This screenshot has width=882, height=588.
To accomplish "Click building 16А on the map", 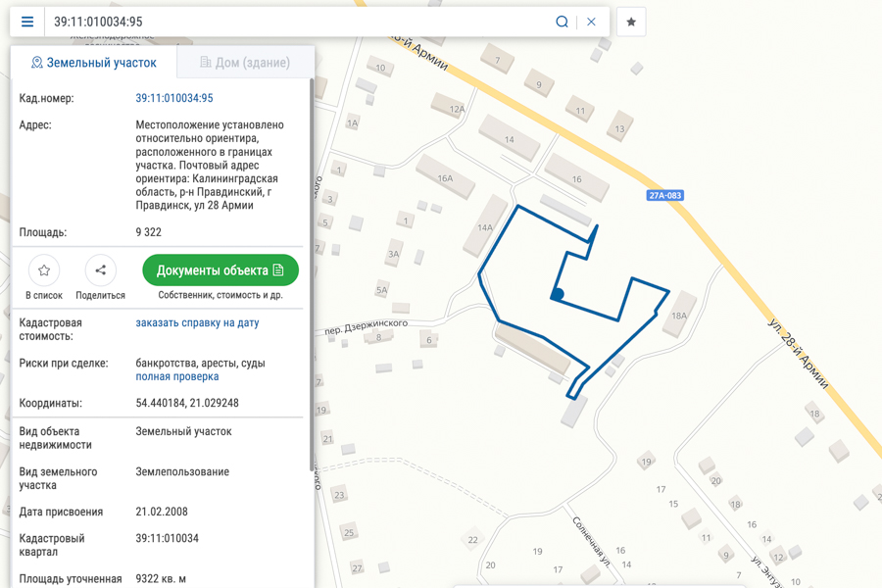I will (x=445, y=177).
